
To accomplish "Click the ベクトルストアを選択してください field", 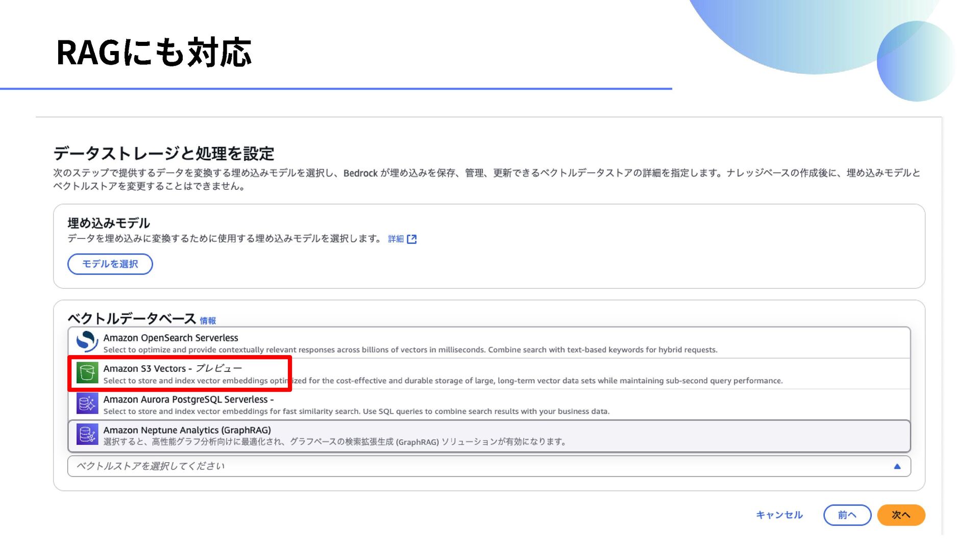I will 489,466.
